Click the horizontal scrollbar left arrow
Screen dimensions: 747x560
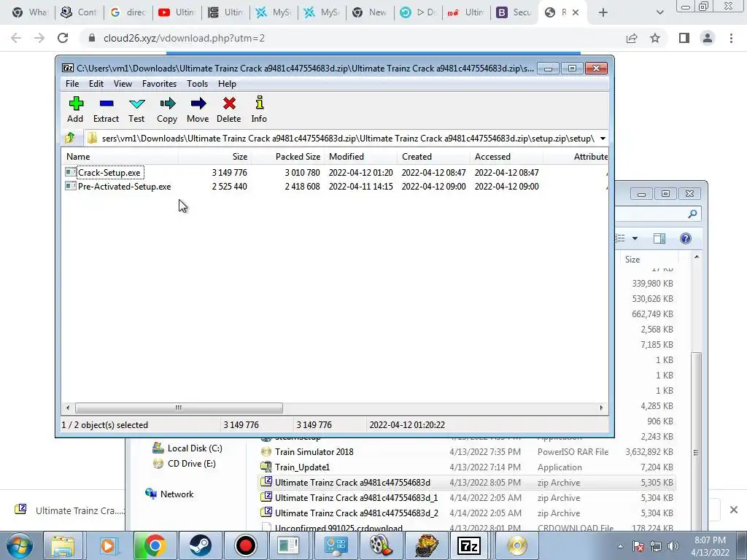tap(68, 408)
